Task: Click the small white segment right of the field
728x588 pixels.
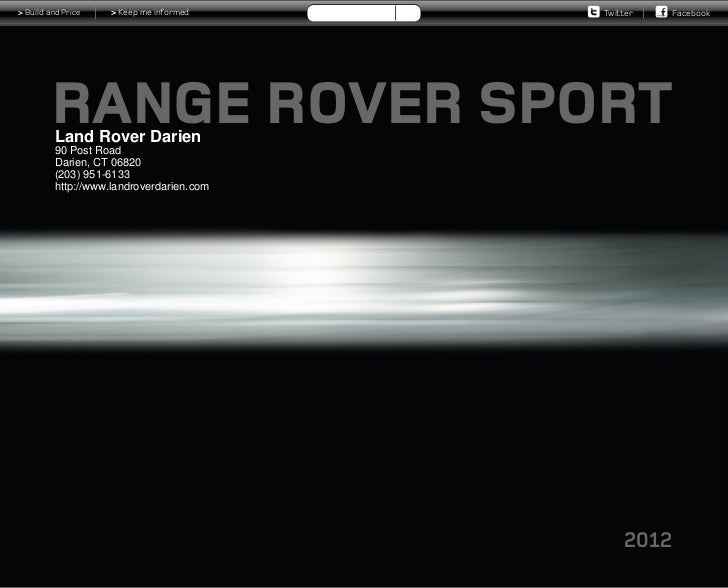Action: (408, 13)
